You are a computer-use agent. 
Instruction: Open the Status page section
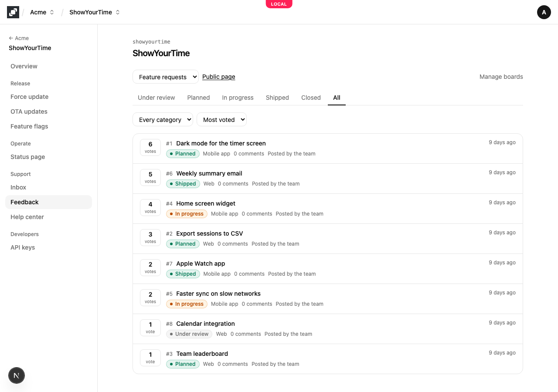[48, 157]
